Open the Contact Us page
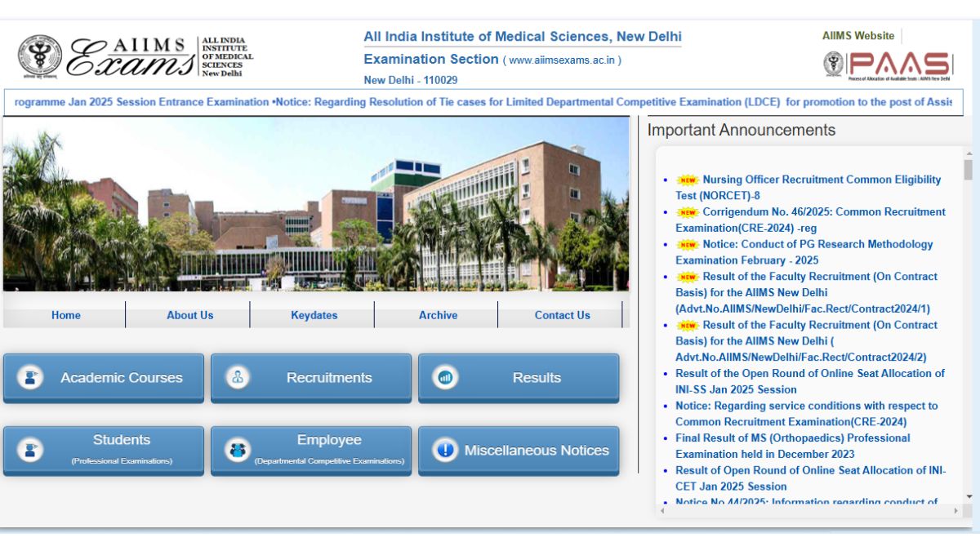Screen dimensions: 980x551 tap(562, 315)
